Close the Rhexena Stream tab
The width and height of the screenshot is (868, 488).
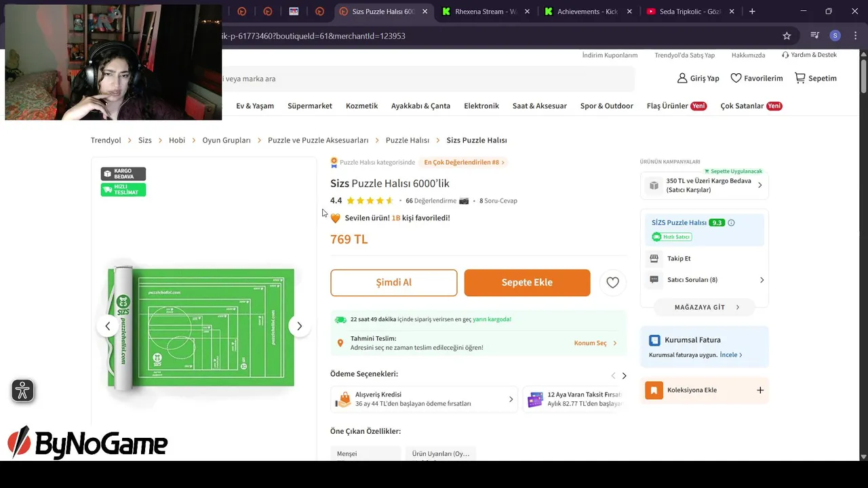coord(527,12)
